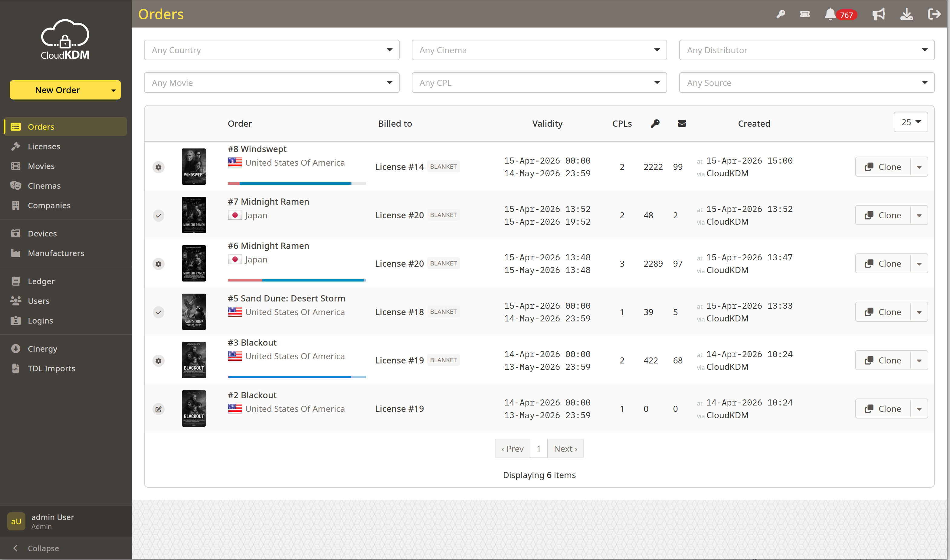Click the Next pagination button
The height and width of the screenshot is (560, 950).
(x=565, y=448)
